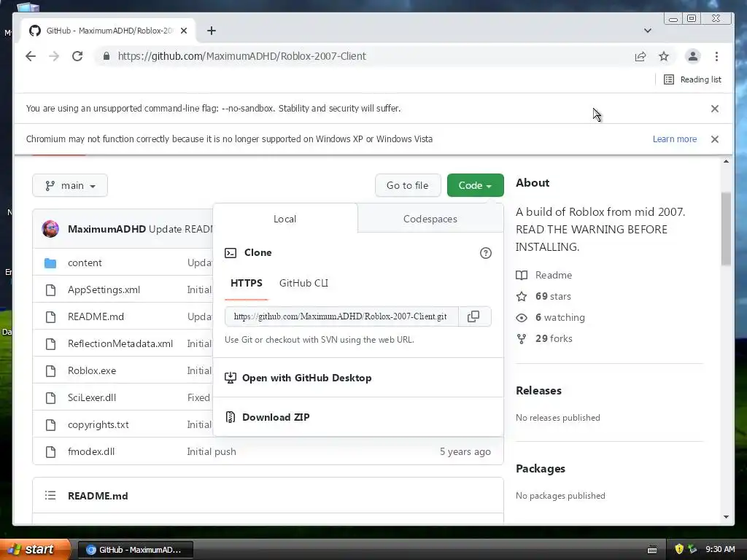Click the Initial push commit message for fmodex.dll
747x560 pixels.
(x=212, y=451)
